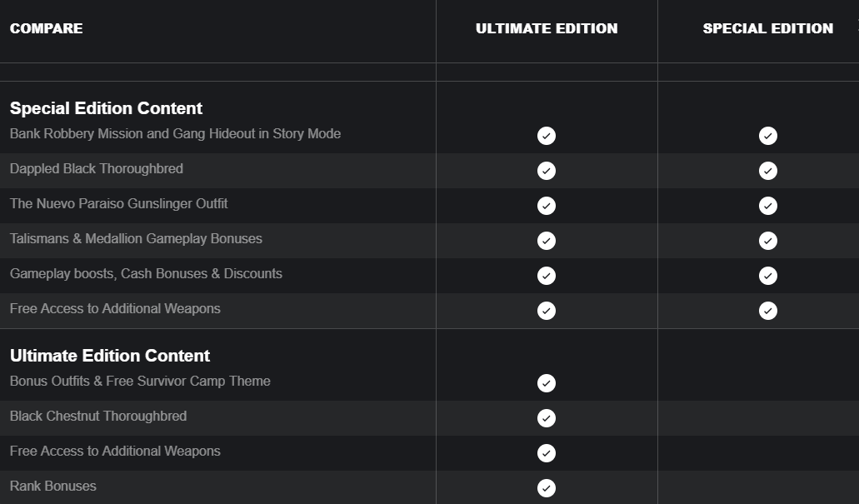Click Ultimate checkmark for Talismans & Medallion Bonuses
Image resolution: width=859 pixels, height=504 pixels.
point(547,241)
